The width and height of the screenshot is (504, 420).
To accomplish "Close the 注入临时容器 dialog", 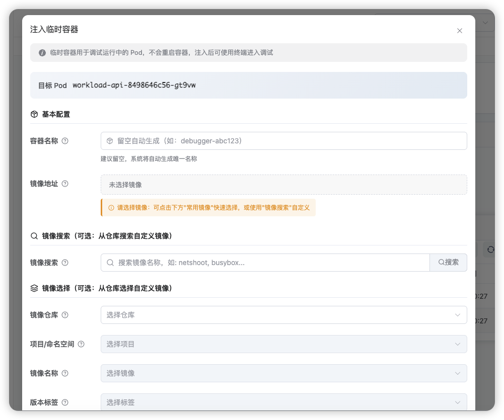I will 459,31.
